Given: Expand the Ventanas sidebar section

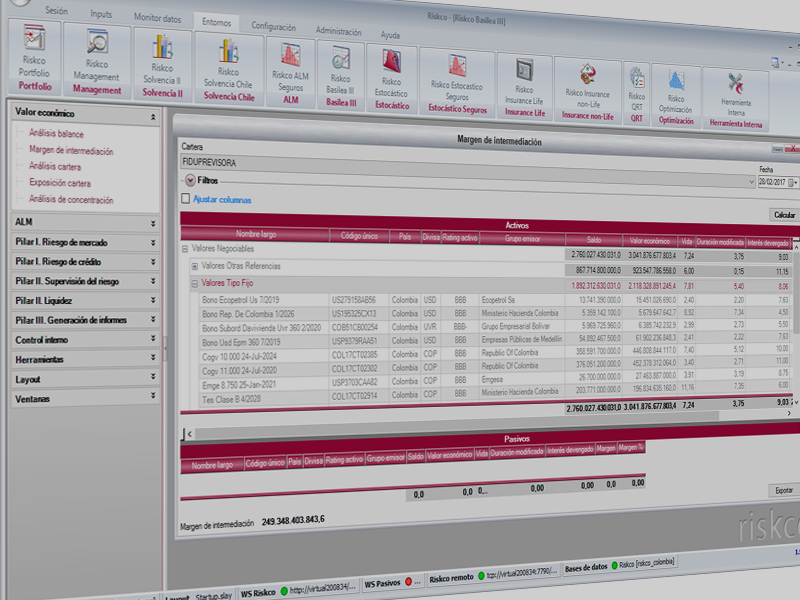Looking at the screenshot, I should pos(153,395).
